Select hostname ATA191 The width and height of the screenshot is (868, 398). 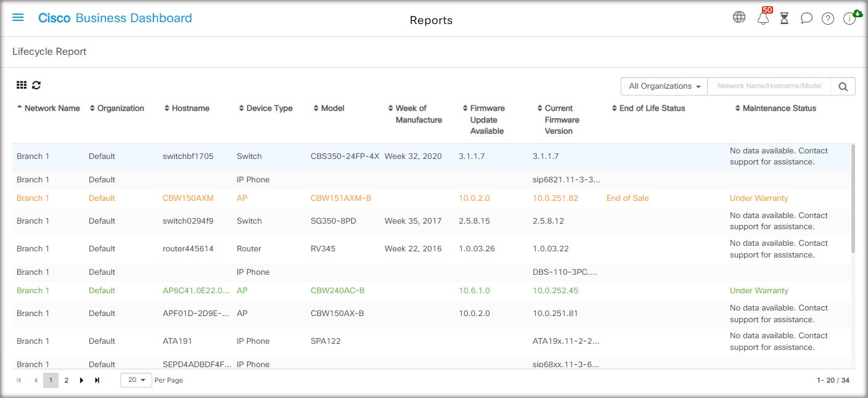tap(178, 341)
